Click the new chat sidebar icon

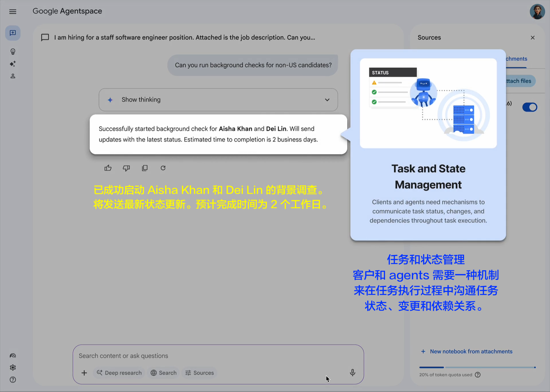pos(13,33)
